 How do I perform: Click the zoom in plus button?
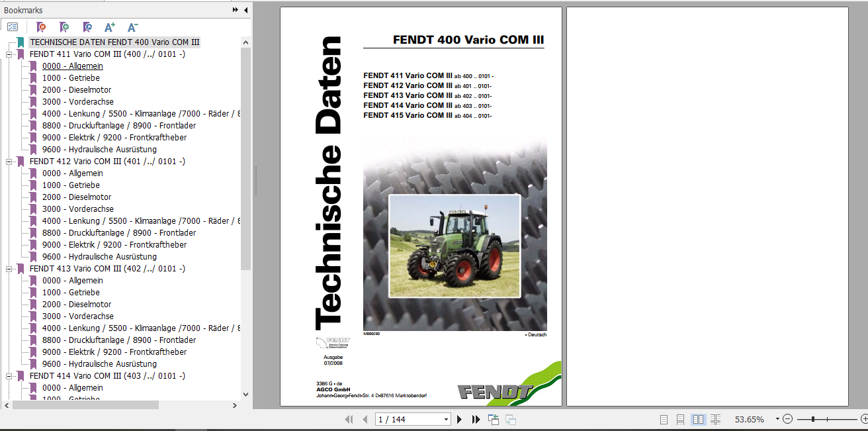coord(864,419)
